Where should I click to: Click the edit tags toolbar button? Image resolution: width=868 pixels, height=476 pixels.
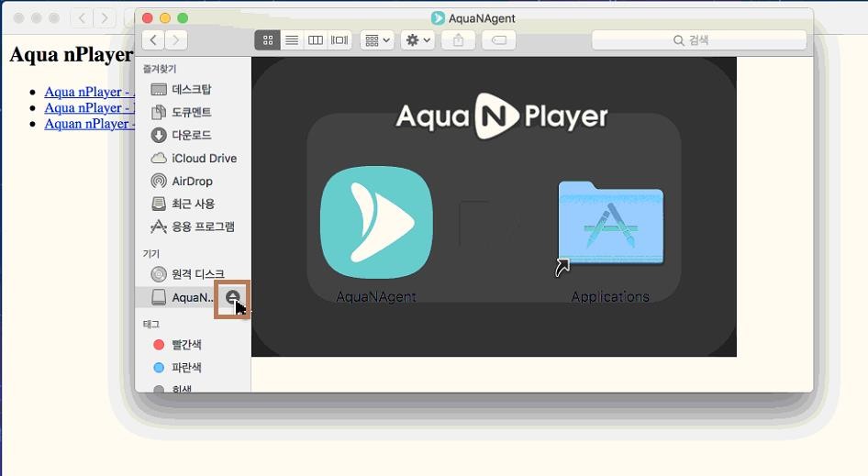[499, 40]
